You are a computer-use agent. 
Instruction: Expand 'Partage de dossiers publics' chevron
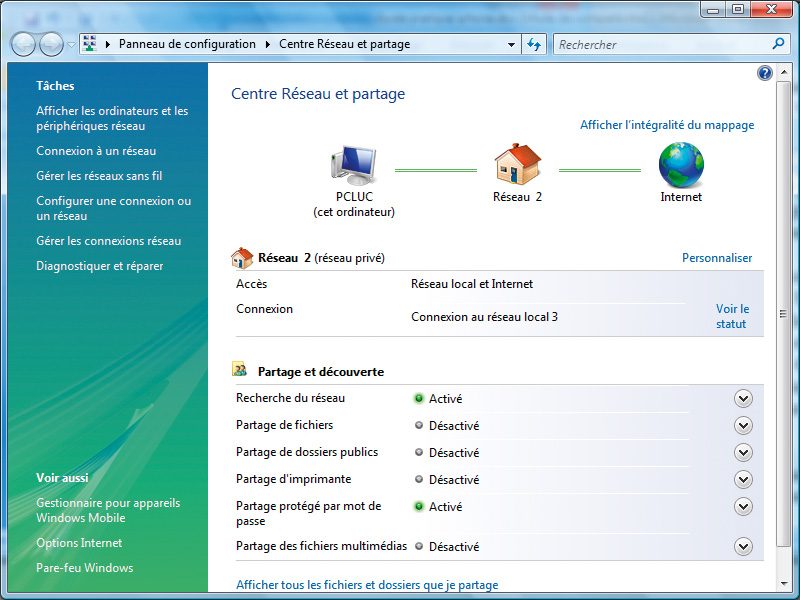coord(743,453)
